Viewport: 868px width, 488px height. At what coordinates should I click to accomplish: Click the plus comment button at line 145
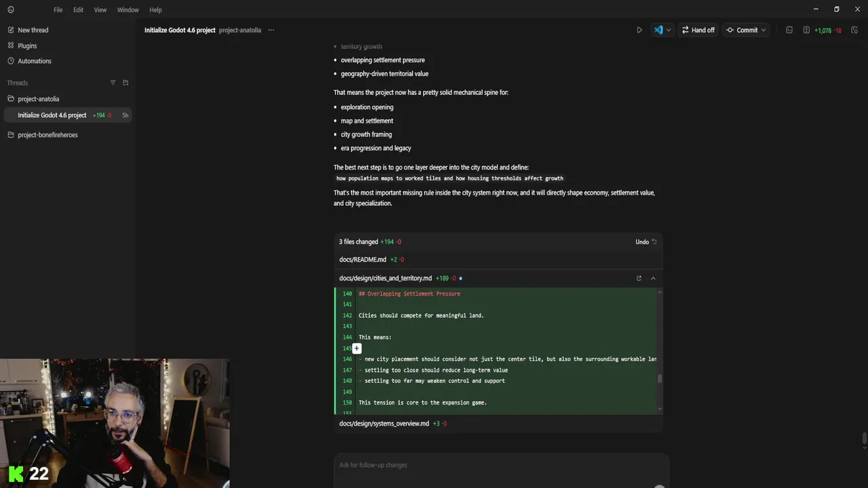(x=357, y=348)
